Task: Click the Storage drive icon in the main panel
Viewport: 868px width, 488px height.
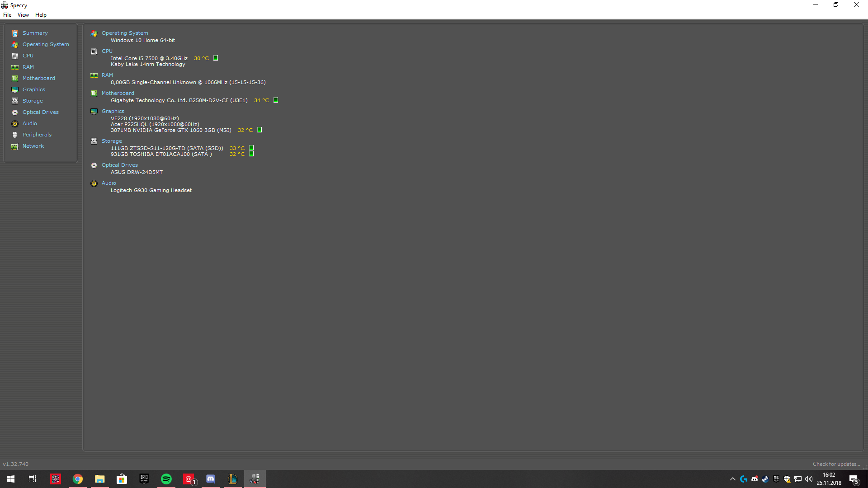Action: (x=94, y=141)
